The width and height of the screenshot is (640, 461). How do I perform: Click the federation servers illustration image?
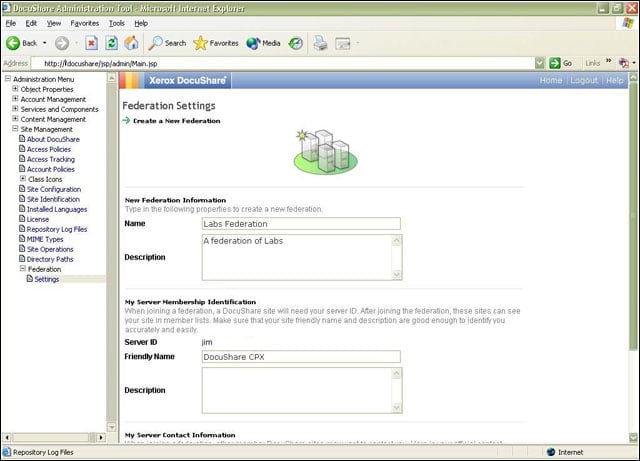click(x=325, y=151)
